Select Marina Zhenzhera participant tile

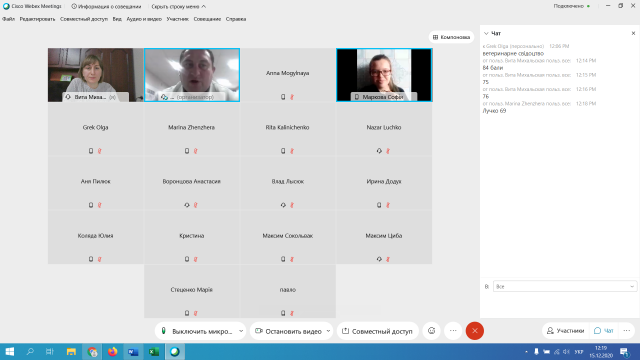(x=192, y=129)
